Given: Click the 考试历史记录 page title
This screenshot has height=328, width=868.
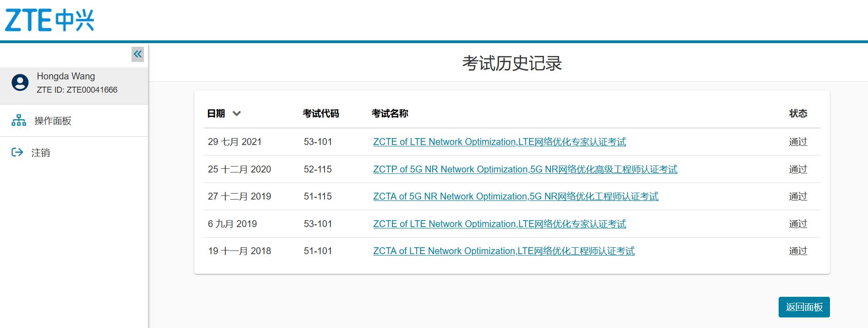Looking at the screenshot, I should 512,63.
